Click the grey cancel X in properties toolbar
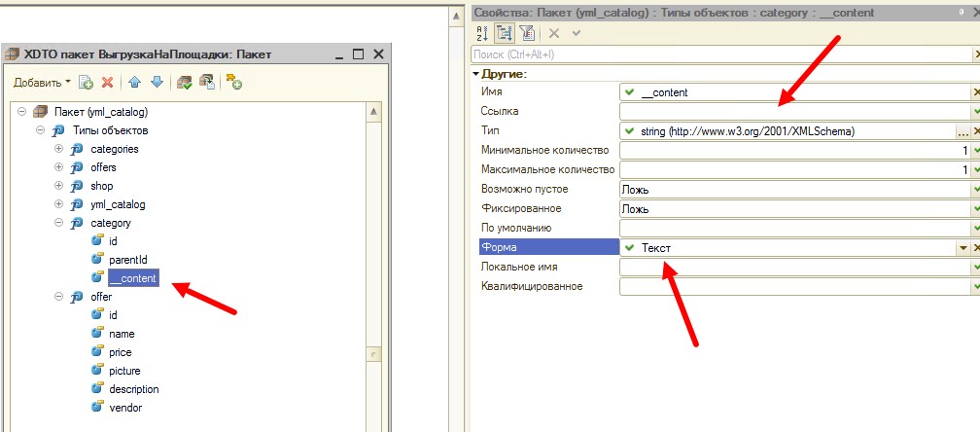 (x=554, y=33)
